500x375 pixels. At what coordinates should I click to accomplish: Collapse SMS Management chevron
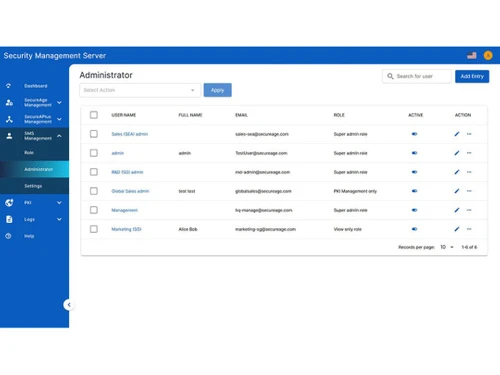click(x=59, y=136)
